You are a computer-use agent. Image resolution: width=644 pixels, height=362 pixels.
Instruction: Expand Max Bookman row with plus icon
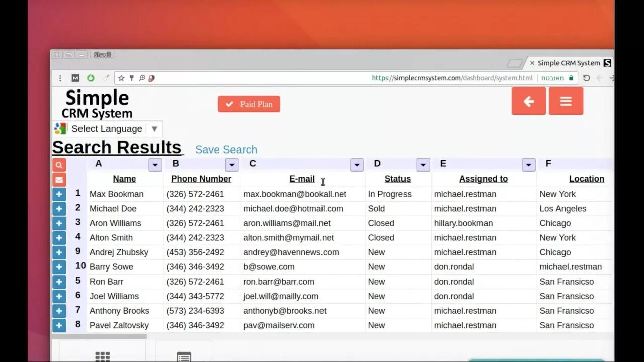59,194
